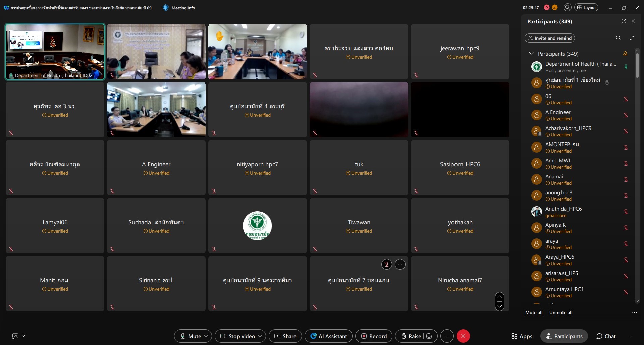Click the red leave meeting button
644x345 pixels.
click(463, 336)
